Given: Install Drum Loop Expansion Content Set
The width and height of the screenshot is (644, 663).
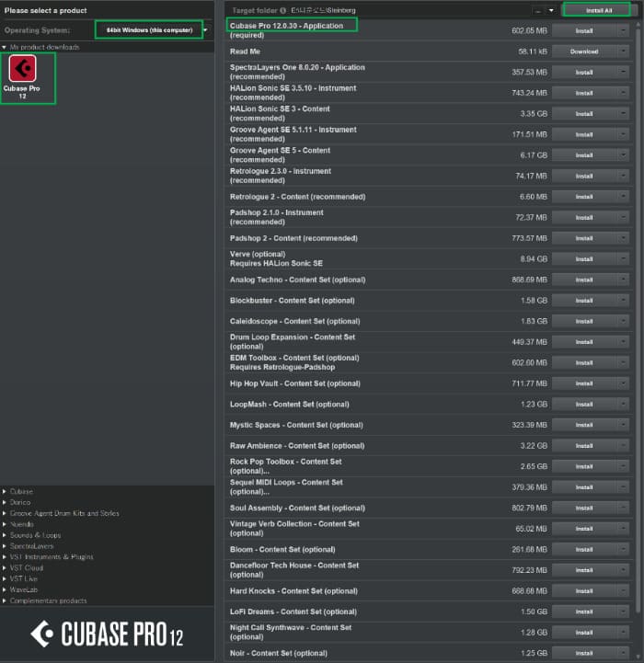Looking at the screenshot, I should (x=584, y=342).
